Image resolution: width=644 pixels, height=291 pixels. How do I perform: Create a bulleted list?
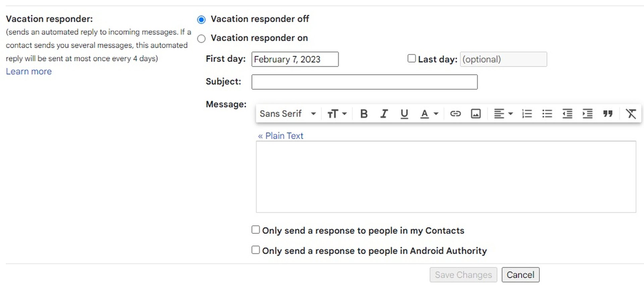[x=547, y=114]
